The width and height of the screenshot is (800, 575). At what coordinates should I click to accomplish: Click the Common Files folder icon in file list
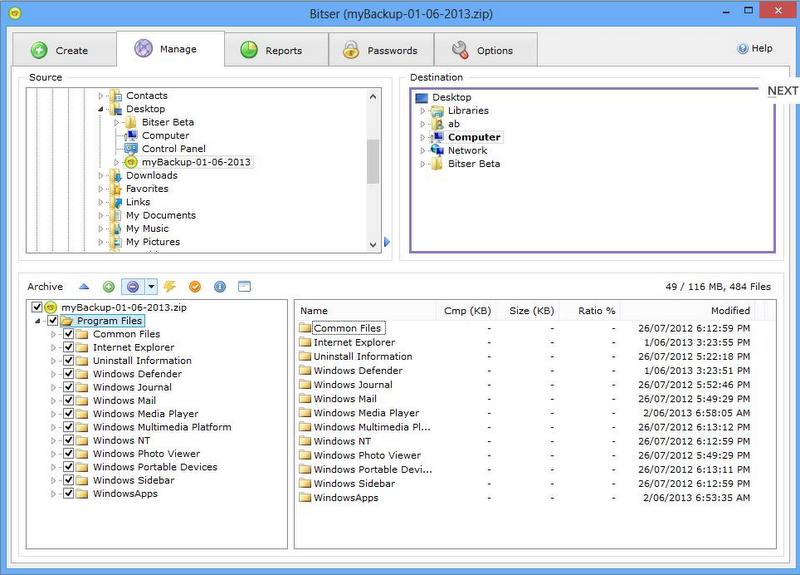point(305,328)
